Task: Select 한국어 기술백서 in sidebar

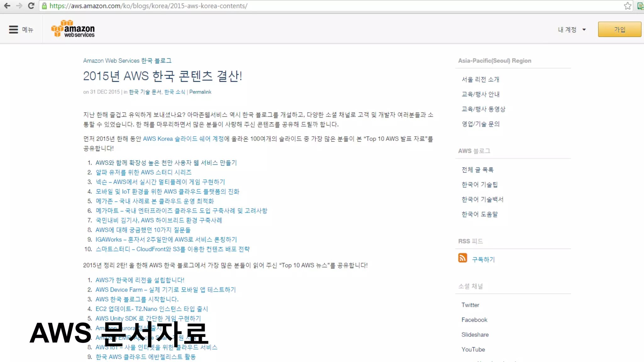Action: coord(483,199)
